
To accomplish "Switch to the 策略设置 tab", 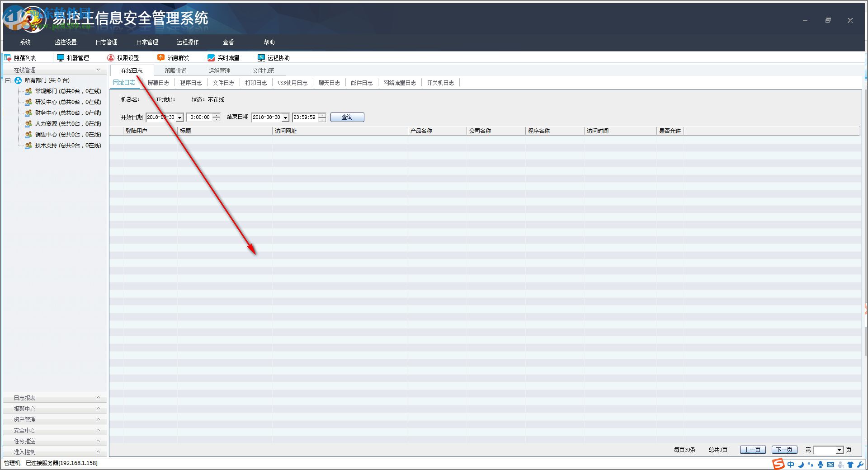I will [x=175, y=70].
